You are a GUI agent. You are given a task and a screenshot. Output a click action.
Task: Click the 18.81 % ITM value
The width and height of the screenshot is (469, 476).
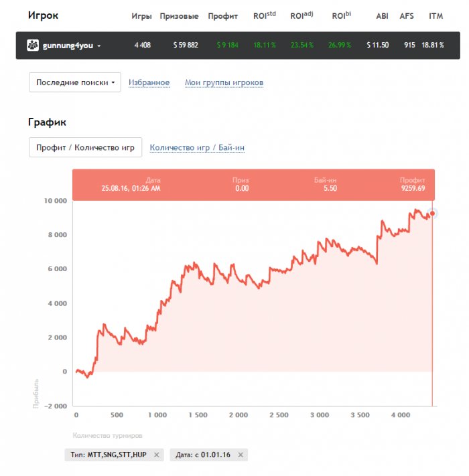point(433,46)
